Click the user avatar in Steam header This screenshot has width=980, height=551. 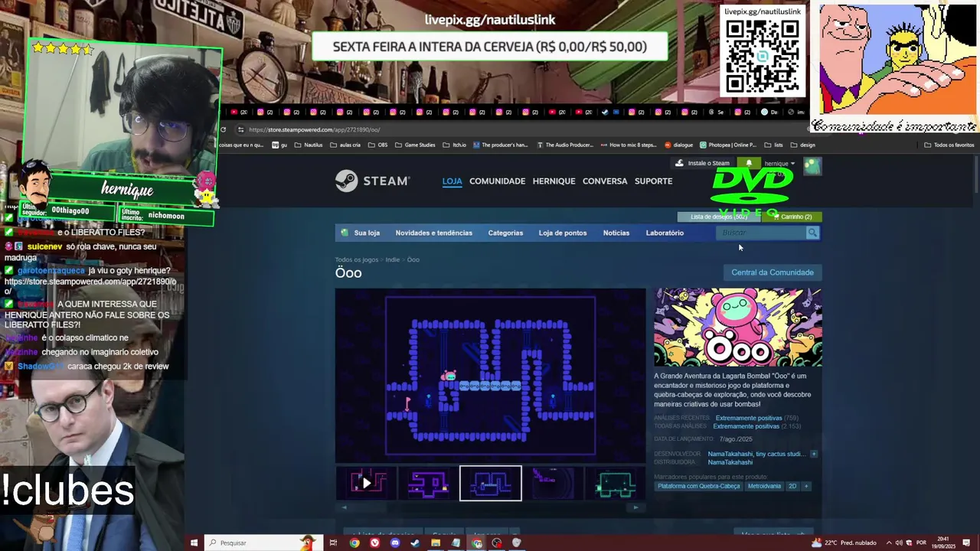pyautogui.click(x=812, y=166)
